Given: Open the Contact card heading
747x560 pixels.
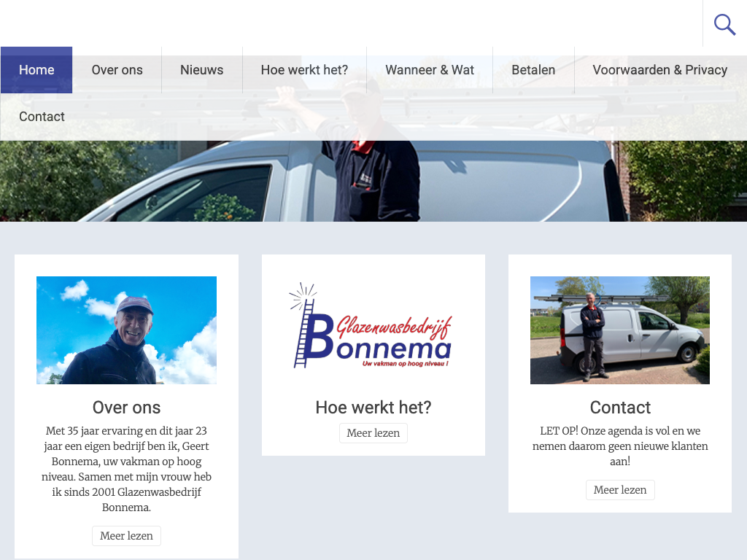Looking at the screenshot, I should click(x=619, y=408).
